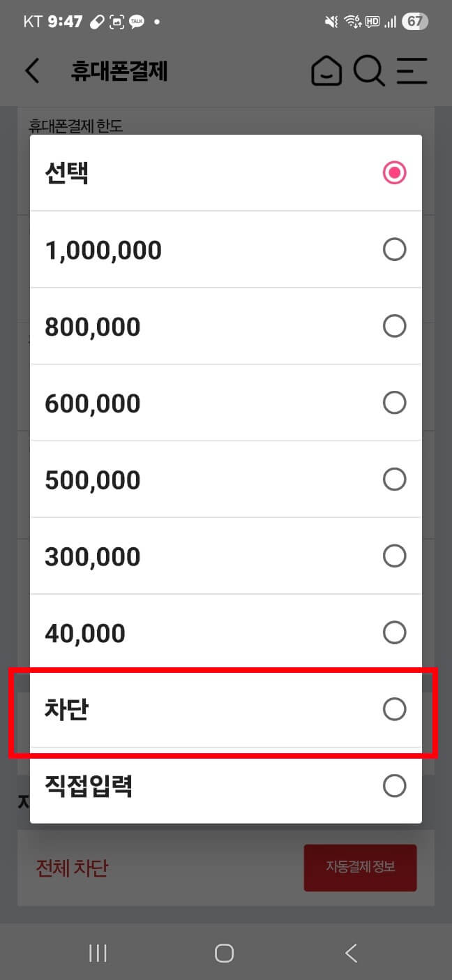Tap the back arrow next to 휴대폰결제 title

(32, 70)
